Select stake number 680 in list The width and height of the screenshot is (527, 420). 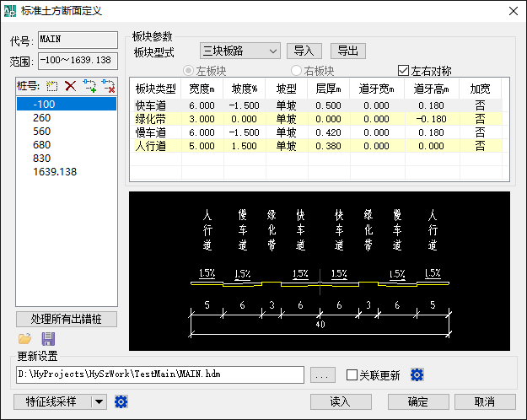click(x=67, y=144)
